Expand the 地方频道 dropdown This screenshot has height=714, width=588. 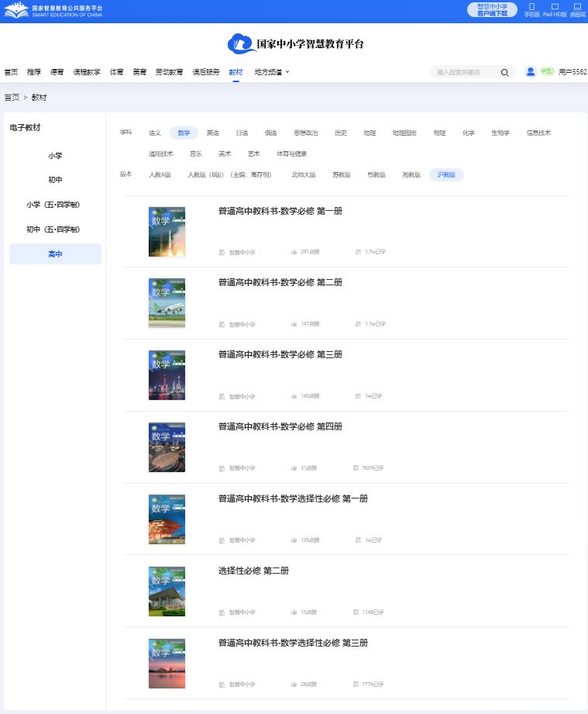pos(271,72)
